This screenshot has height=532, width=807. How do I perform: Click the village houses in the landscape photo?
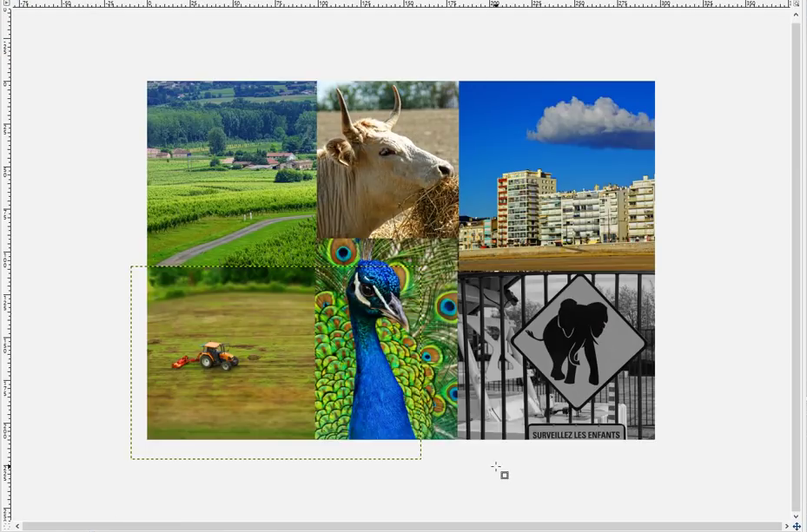pyautogui.click(x=261, y=160)
